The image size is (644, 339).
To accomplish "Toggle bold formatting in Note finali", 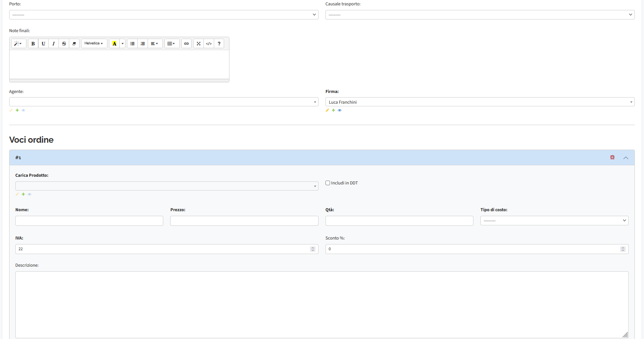I will (33, 44).
